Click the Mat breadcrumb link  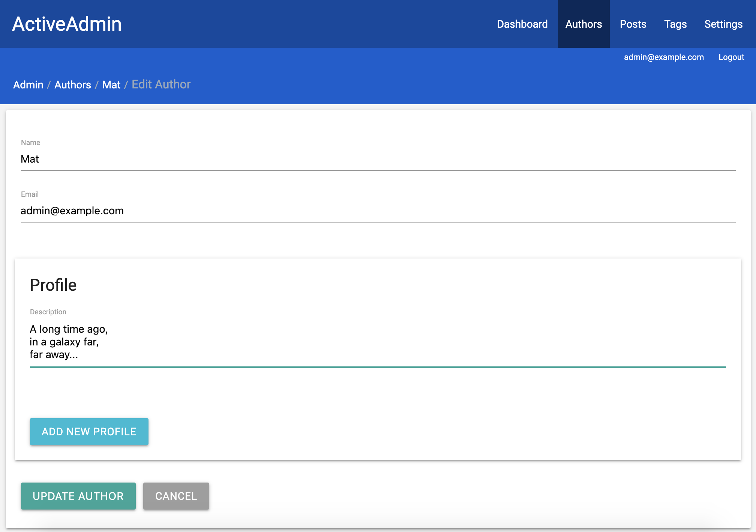coord(111,85)
